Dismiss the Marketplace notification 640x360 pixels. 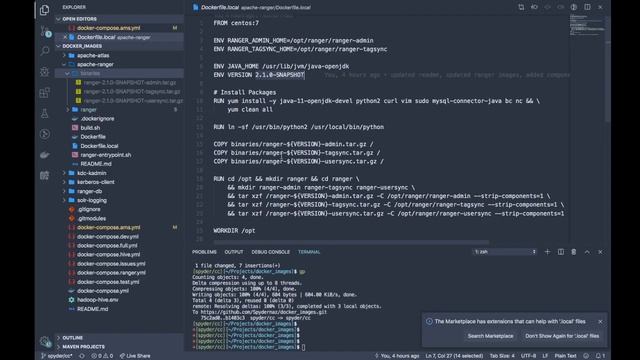[x=600, y=322]
